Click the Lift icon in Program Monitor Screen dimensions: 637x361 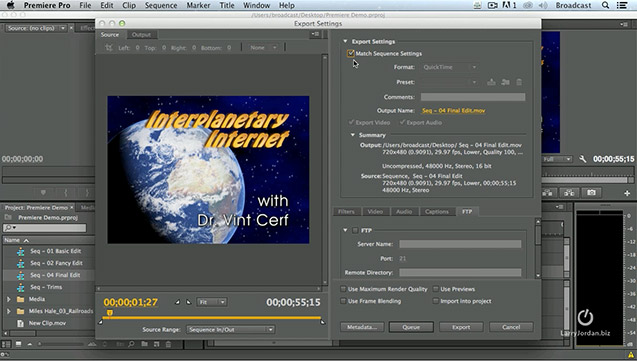coord(548,192)
